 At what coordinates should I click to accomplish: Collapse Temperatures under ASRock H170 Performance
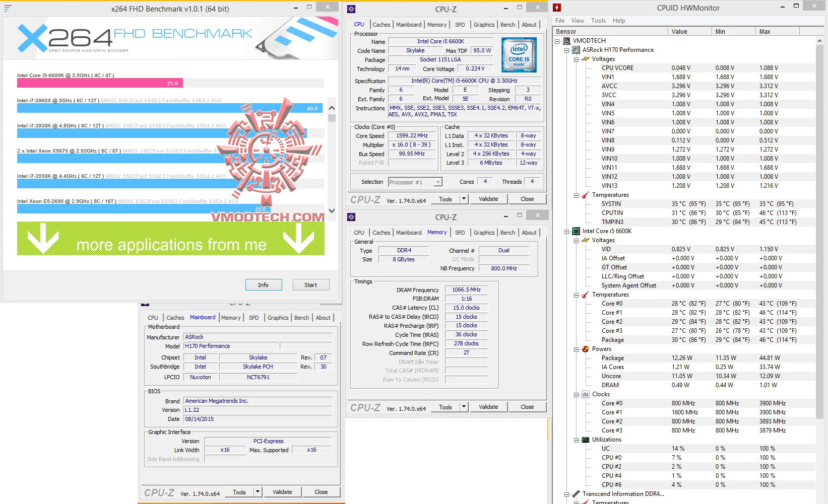(577, 195)
